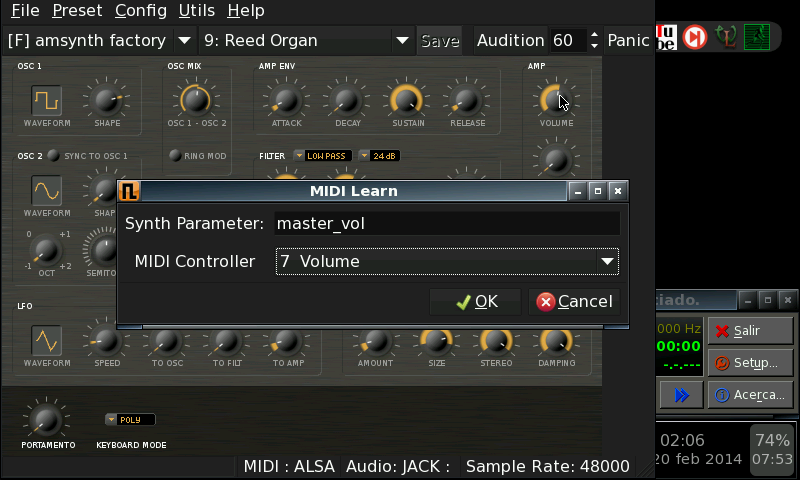Image resolution: width=800 pixels, height=480 pixels.
Task: Click the Amp Env Sustain knob
Action: (x=407, y=99)
